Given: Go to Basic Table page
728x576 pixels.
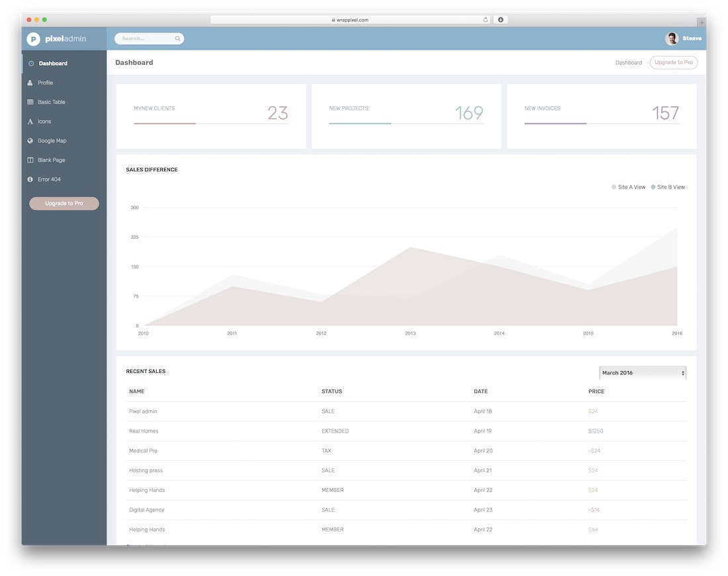Looking at the screenshot, I should pos(64,102).
